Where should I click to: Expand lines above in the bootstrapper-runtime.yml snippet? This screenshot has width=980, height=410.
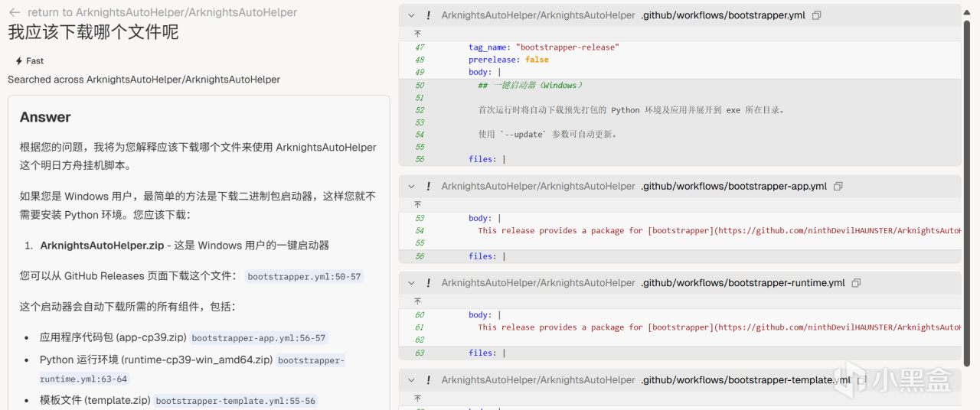click(418, 301)
